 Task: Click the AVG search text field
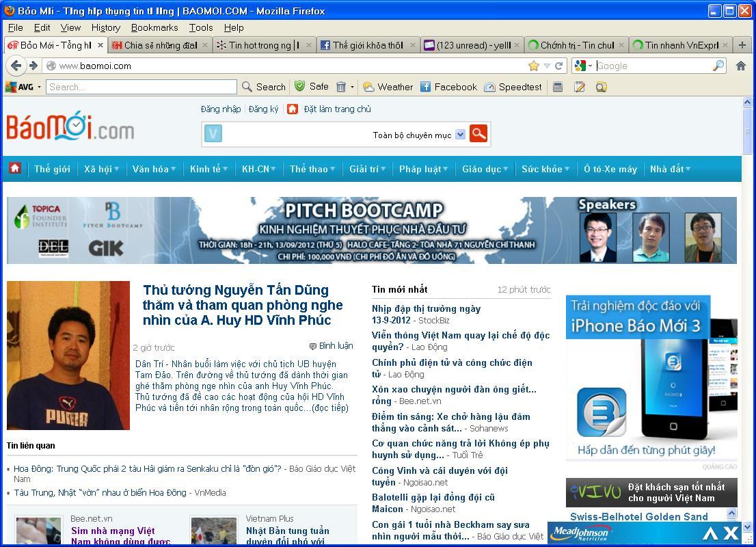[141, 87]
